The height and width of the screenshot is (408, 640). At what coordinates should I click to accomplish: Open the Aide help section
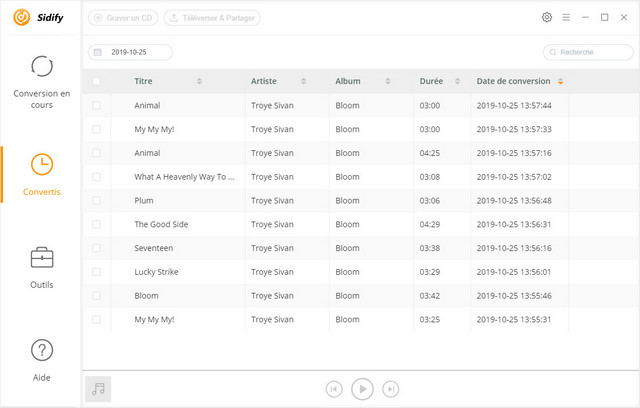tap(42, 360)
